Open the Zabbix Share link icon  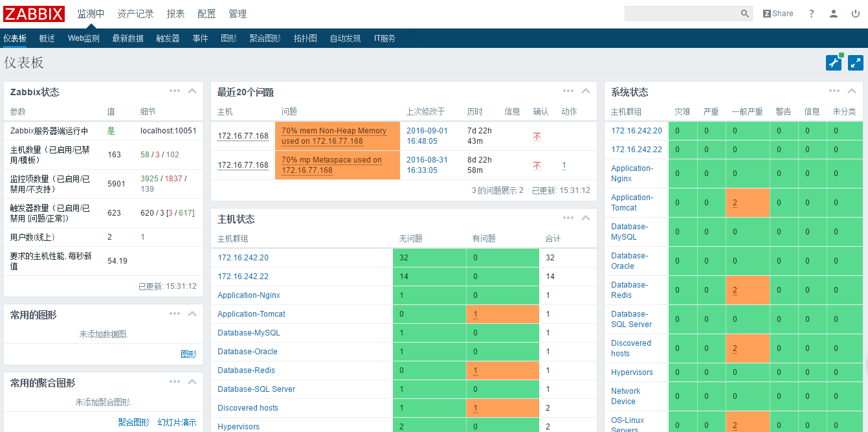pos(778,14)
